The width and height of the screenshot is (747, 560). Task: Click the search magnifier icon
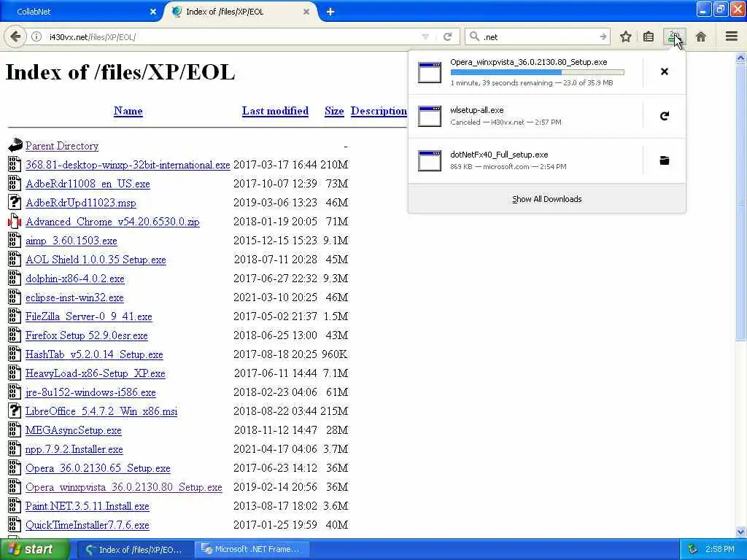(x=474, y=36)
